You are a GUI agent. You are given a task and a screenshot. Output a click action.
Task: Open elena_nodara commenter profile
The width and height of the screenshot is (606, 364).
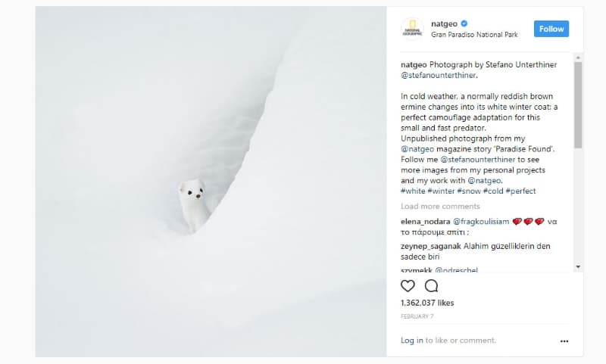click(425, 222)
